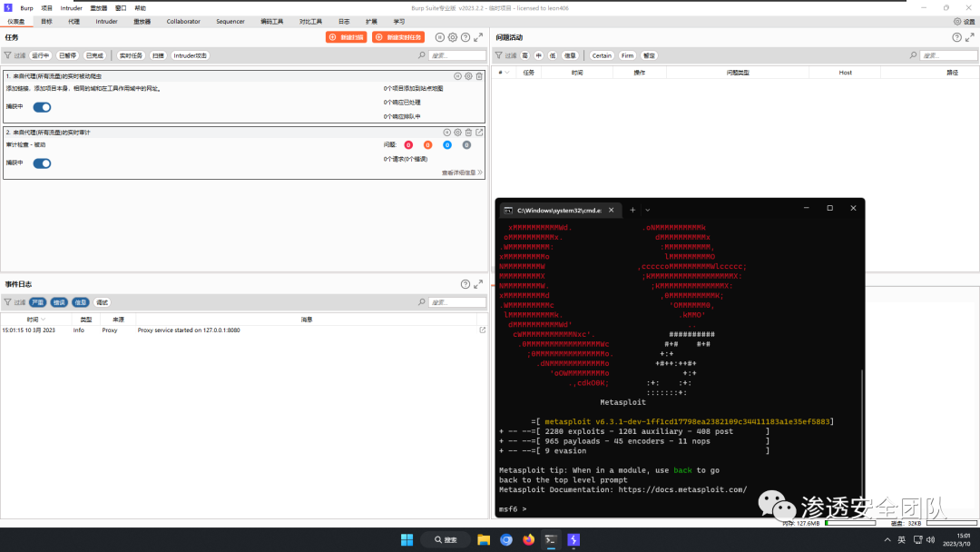Open terminal new-tab dropdown chevron
980x552 pixels.
648,210
